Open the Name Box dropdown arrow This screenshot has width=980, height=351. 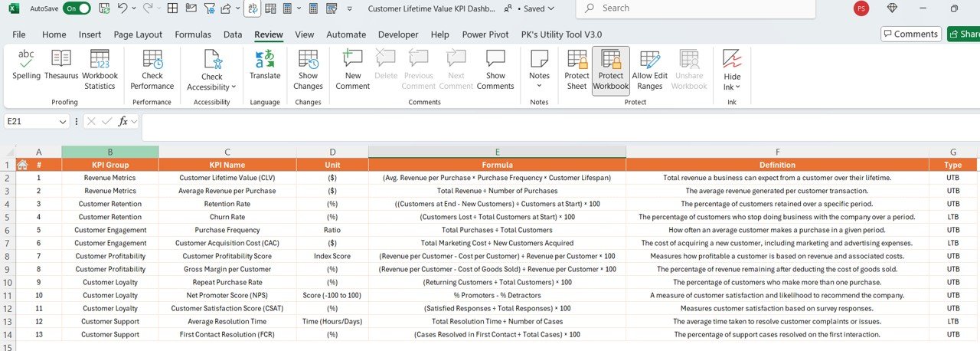[63, 121]
